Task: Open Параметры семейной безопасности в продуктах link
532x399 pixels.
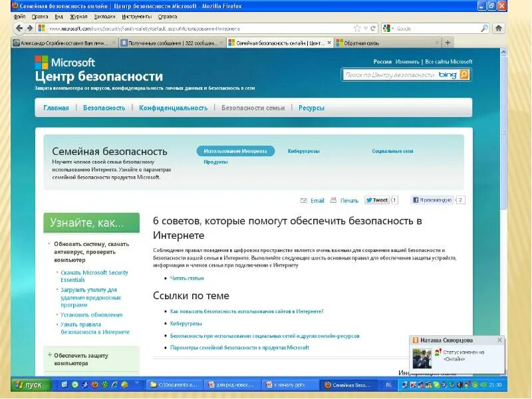Action: coord(239,347)
